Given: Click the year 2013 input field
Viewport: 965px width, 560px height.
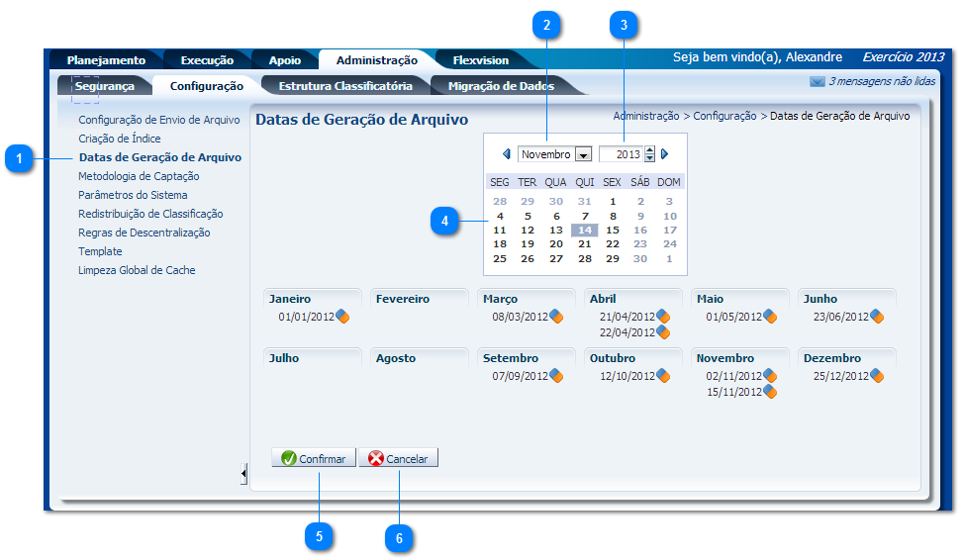Looking at the screenshot, I should pyautogui.click(x=622, y=154).
